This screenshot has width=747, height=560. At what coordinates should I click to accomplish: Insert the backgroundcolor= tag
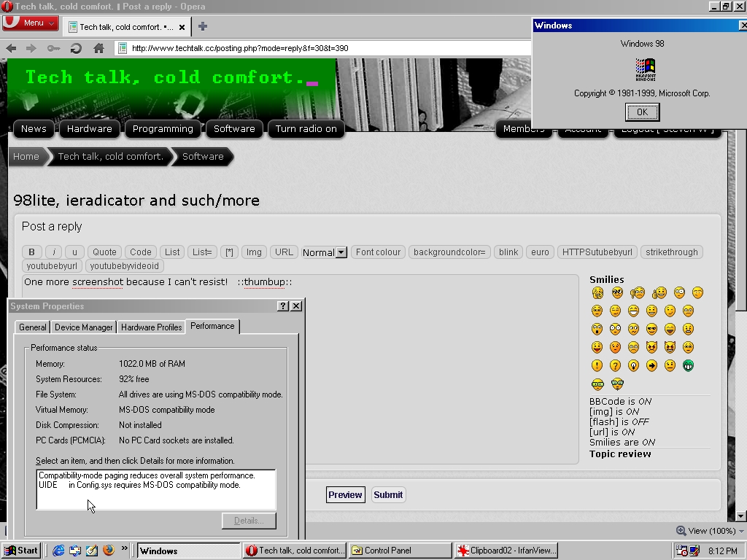pyautogui.click(x=449, y=252)
